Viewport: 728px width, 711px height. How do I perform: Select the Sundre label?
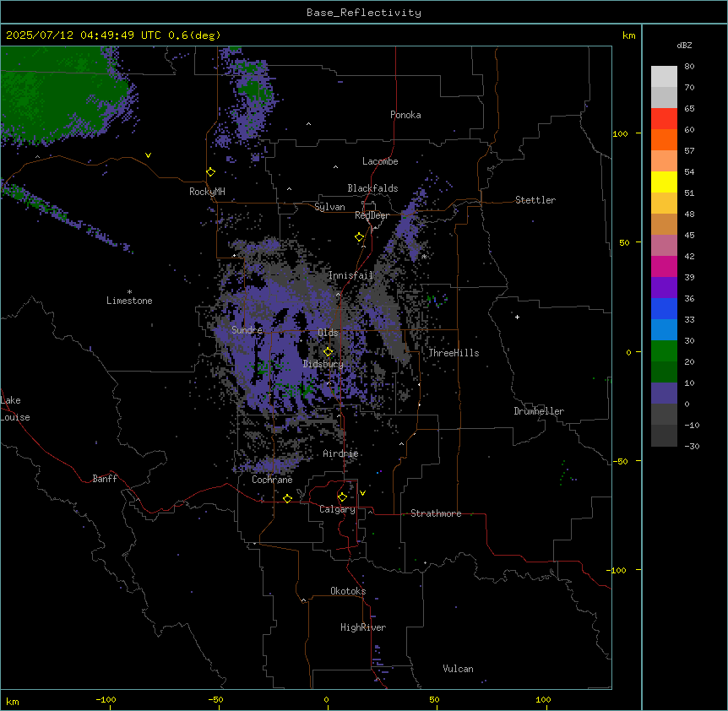(247, 330)
